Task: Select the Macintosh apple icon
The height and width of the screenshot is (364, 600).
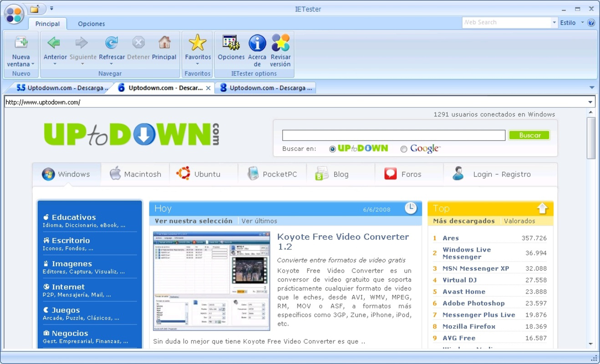Action: (115, 173)
